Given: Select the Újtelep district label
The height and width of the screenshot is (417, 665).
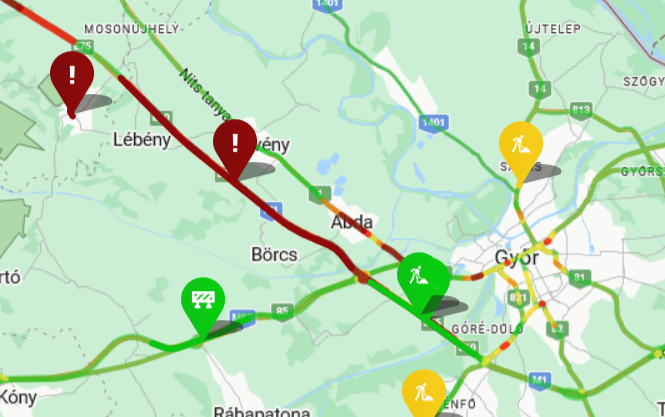Looking at the screenshot, I should click(x=553, y=29).
